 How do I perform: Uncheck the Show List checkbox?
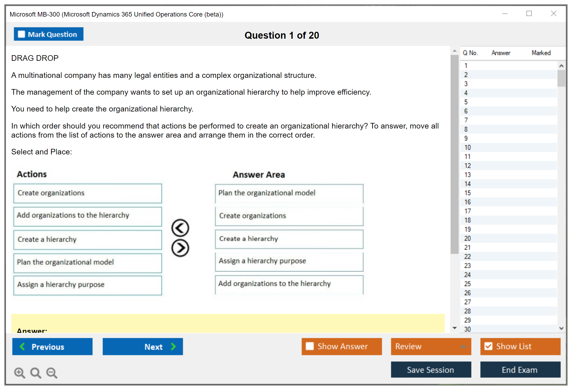click(x=488, y=346)
